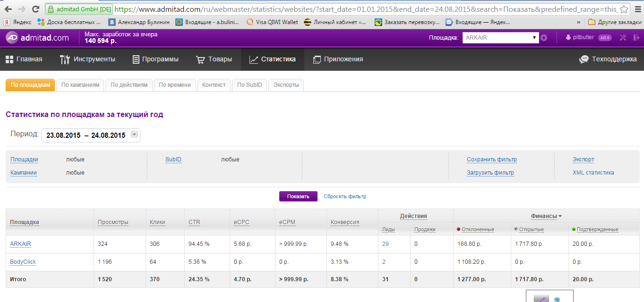This screenshot has height=302, width=644.
Task: Bookmark page with star icon
Action: [624, 9]
